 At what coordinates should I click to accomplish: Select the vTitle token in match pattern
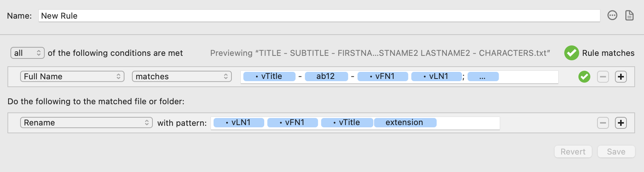point(269,76)
